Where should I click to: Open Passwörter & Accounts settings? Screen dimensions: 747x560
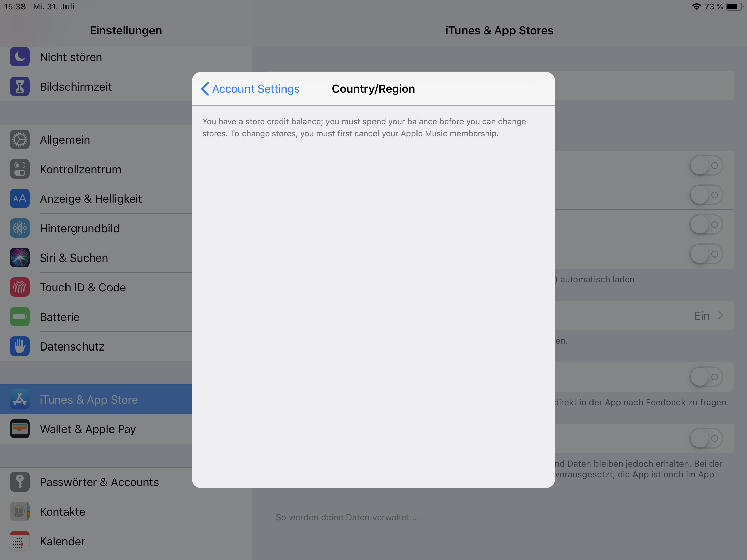click(x=99, y=482)
